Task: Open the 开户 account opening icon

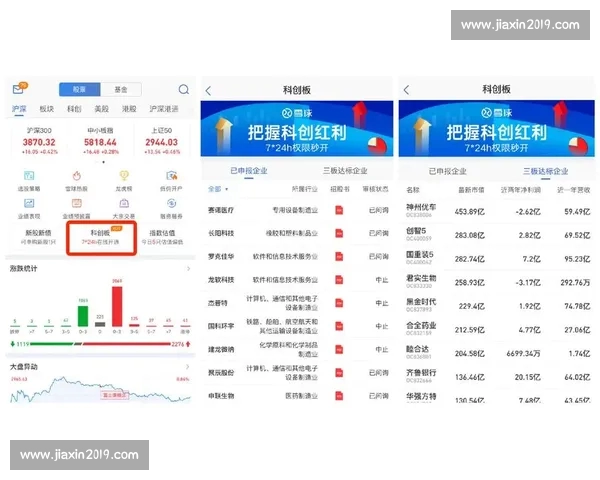Action: point(171,176)
